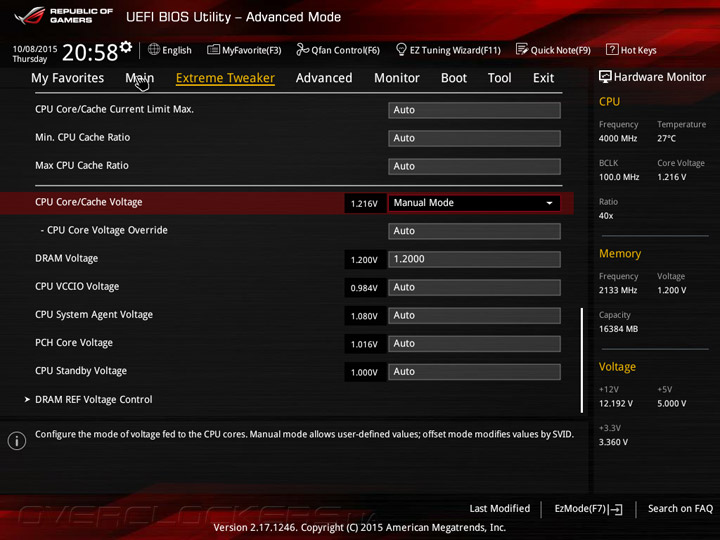Click the 4000 MHz CPU frequency value

coord(618,138)
